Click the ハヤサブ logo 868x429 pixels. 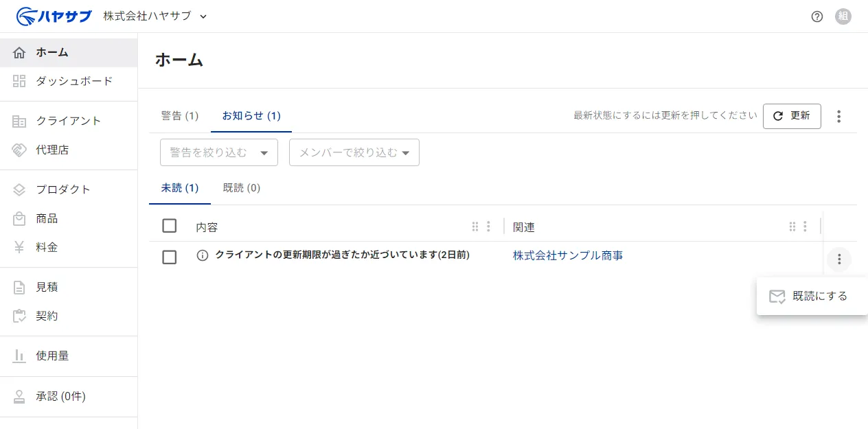tap(54, 16)
